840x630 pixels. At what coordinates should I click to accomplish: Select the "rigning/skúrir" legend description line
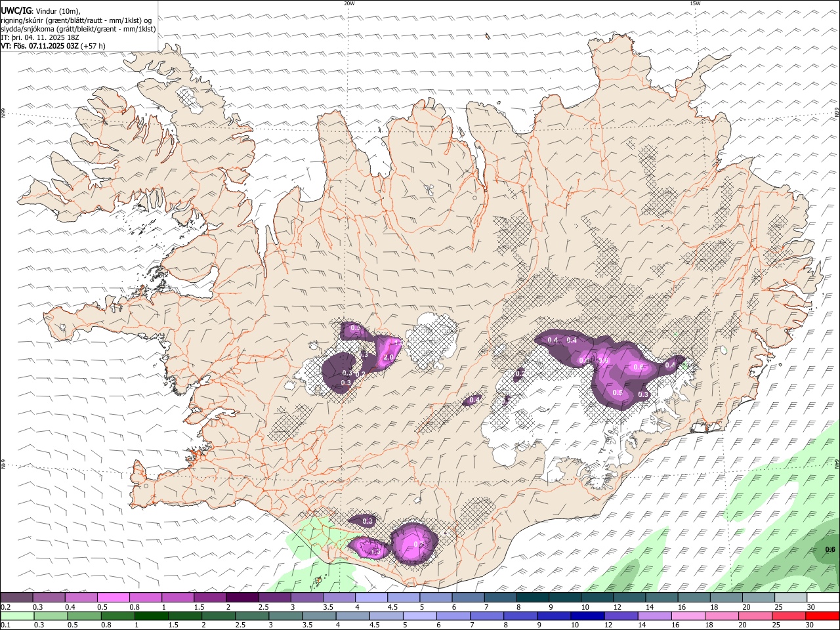[x=76, y=20]
